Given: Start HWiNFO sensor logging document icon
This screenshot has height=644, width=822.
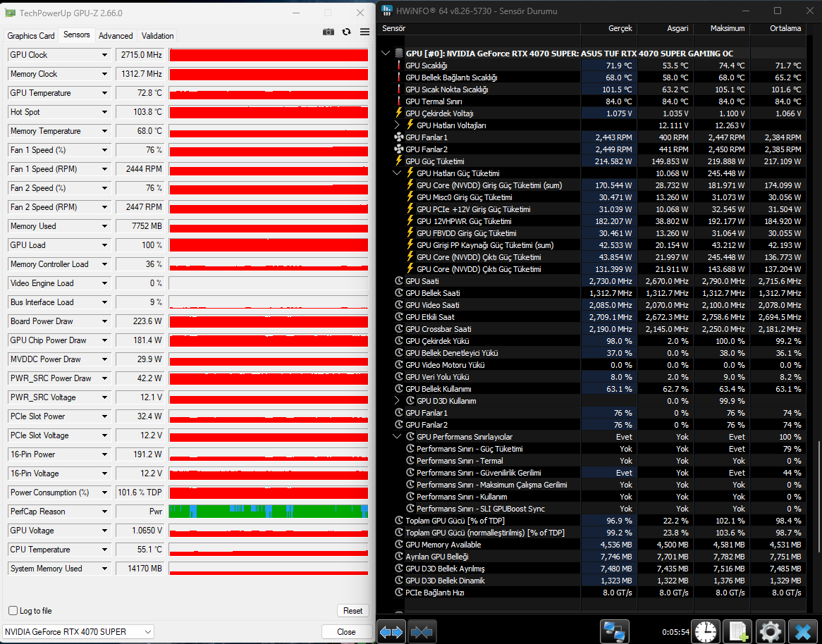Looking at the screenshot, I should point(737,632).
